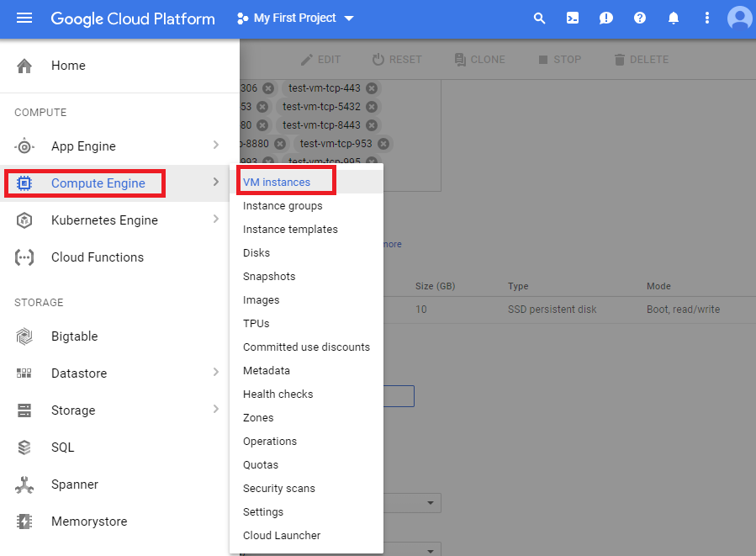Viewport: 756px width, 556px height.
Task: Expand the Datastore submenu chevron
Action: 216,372
